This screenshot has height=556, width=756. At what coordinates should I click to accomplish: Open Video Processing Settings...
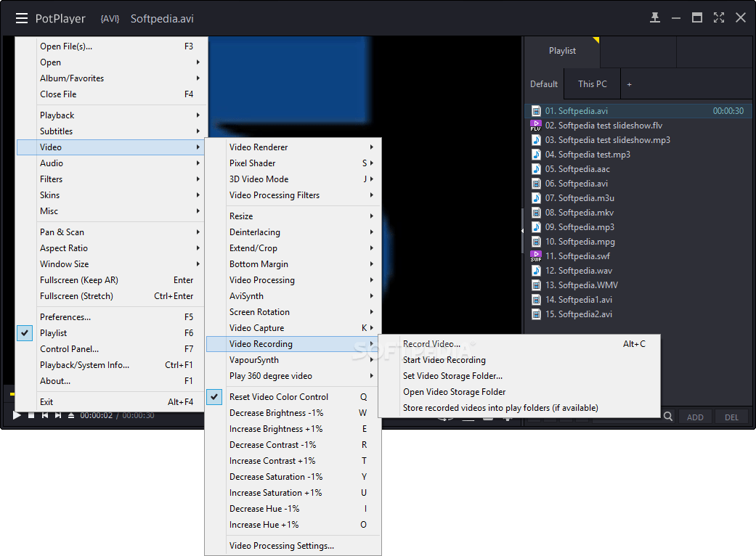point(293,545)
